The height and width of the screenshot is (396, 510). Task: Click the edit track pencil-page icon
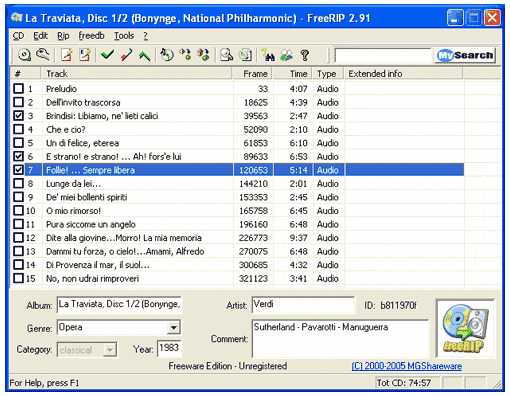point(66,55)
